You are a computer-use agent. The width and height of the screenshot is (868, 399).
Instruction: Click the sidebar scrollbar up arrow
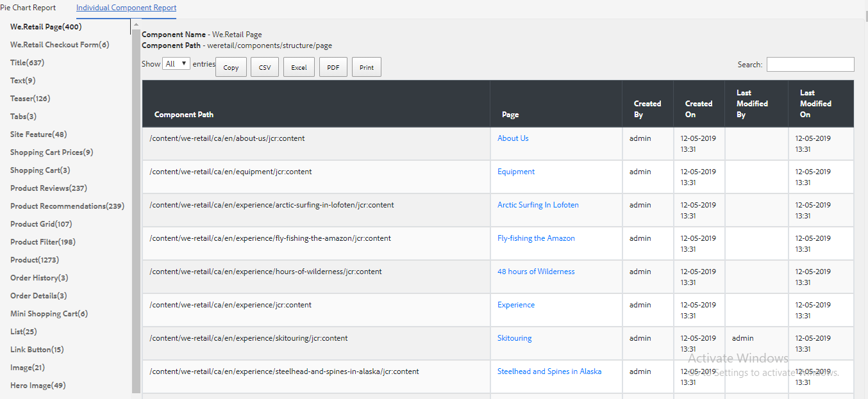(136, 24)
